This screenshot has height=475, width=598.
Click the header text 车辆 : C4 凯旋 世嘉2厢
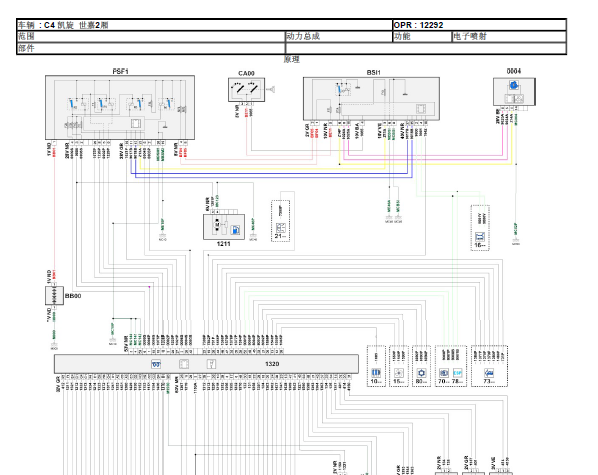point(63,25)
